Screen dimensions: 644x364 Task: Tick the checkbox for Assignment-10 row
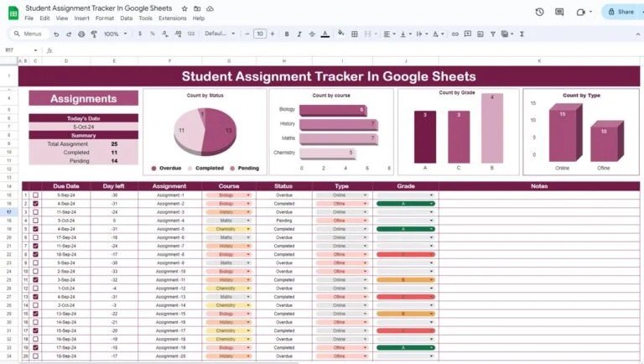tap(36, 272)
